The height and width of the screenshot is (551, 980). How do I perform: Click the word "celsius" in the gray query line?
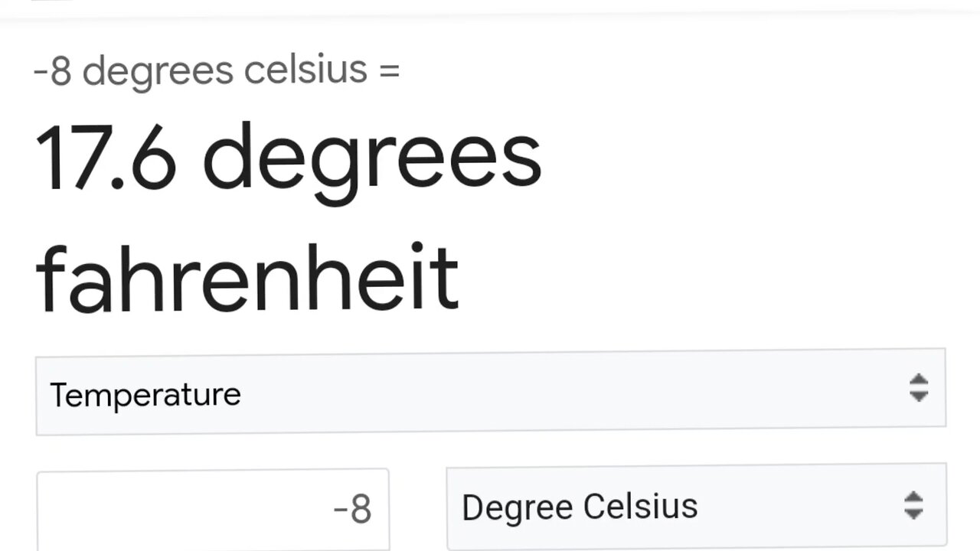[x=305, y=70]
